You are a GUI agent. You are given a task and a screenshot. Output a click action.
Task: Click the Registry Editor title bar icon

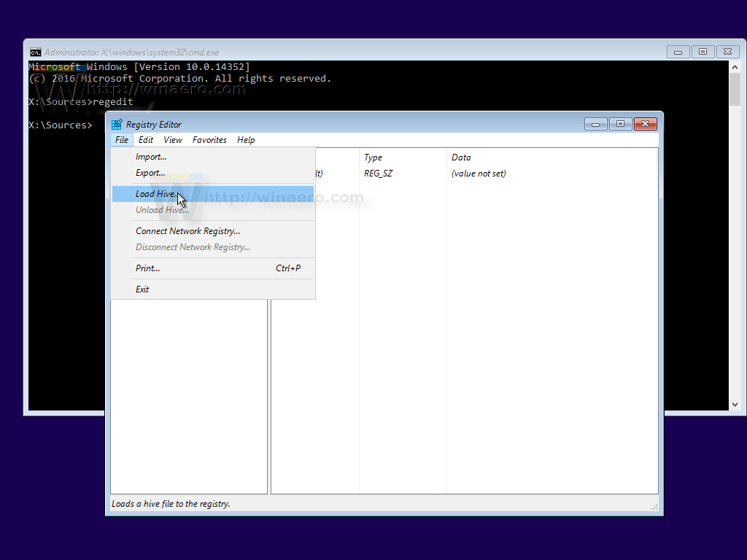coord(117,124)
